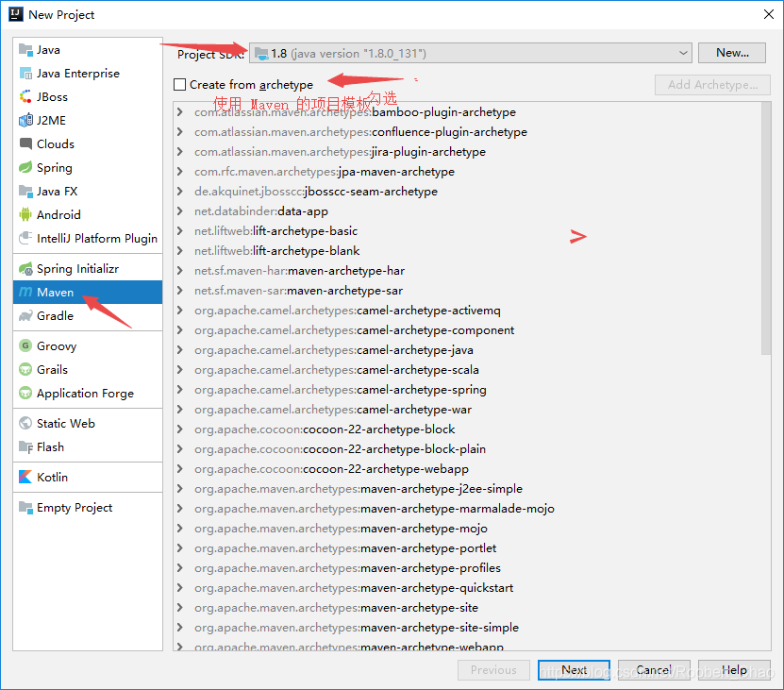Click the SDK folder icon in combo box

coord(261,53)
